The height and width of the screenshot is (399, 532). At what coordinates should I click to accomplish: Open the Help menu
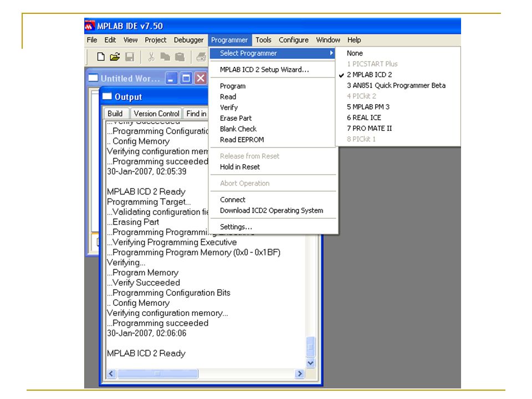point(354,40)
